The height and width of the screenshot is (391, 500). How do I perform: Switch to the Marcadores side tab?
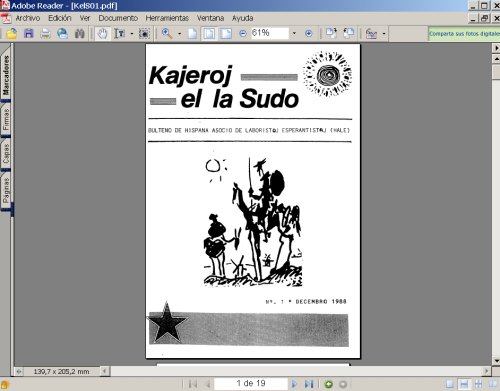[x=6, y=75]
